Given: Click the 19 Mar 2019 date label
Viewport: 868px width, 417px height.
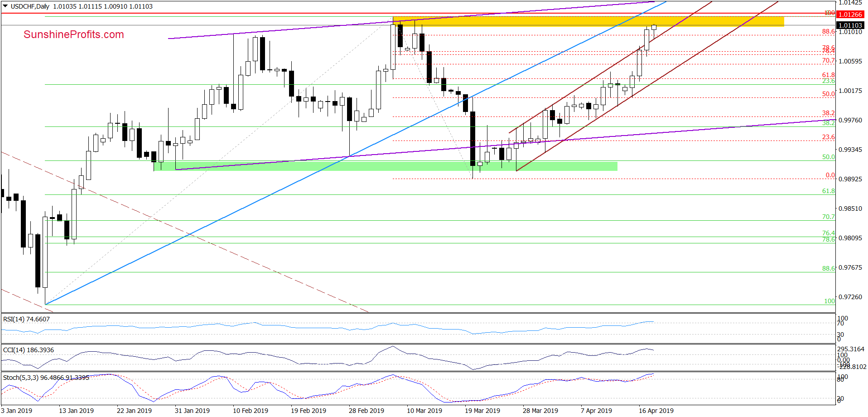Looking at the screenshot, I should 482,411.
